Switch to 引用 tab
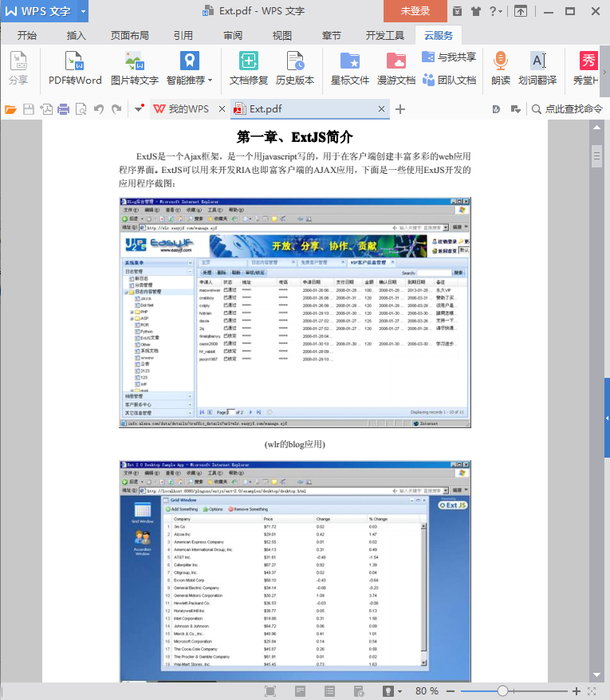Screen dimensions: 610x700 point(183,35)
